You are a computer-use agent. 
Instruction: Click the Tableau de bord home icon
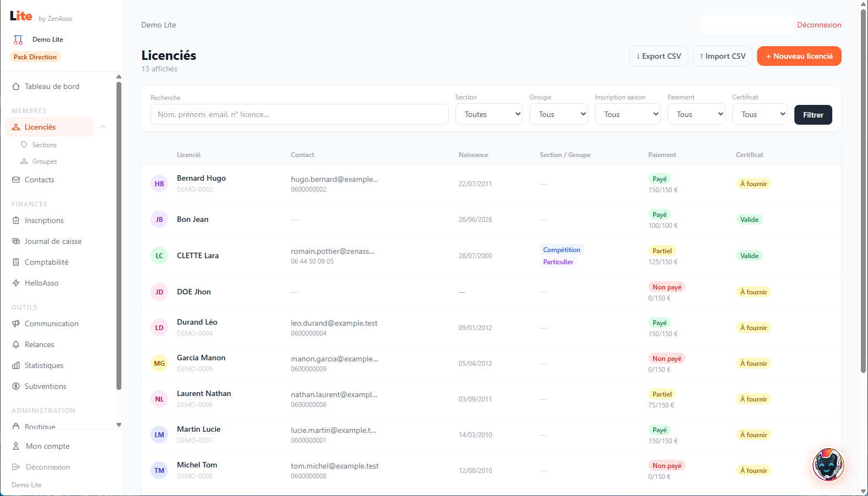coord(16,86)
